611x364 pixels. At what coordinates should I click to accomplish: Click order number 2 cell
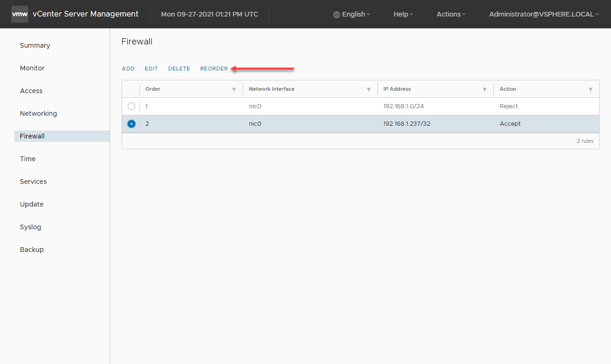click(x=147, y=124)
